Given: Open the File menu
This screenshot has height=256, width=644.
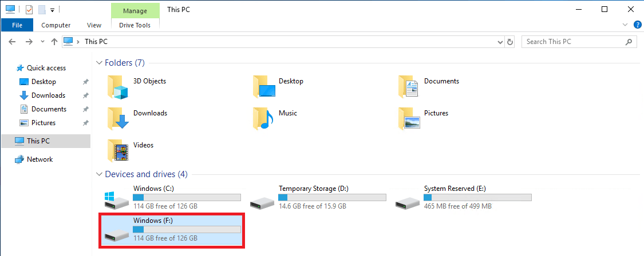Looking at the screenshot, I should 17,25.
